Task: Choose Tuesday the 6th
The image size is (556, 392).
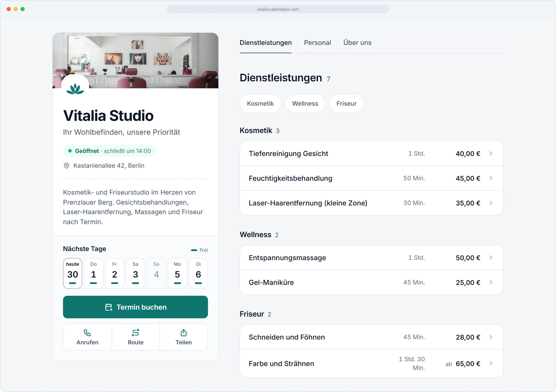Action: click(198, 273)
